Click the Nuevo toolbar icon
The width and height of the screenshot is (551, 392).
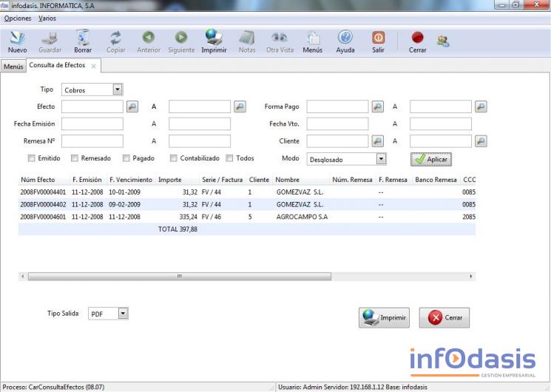pyautogui.click(x=17, y=38)
